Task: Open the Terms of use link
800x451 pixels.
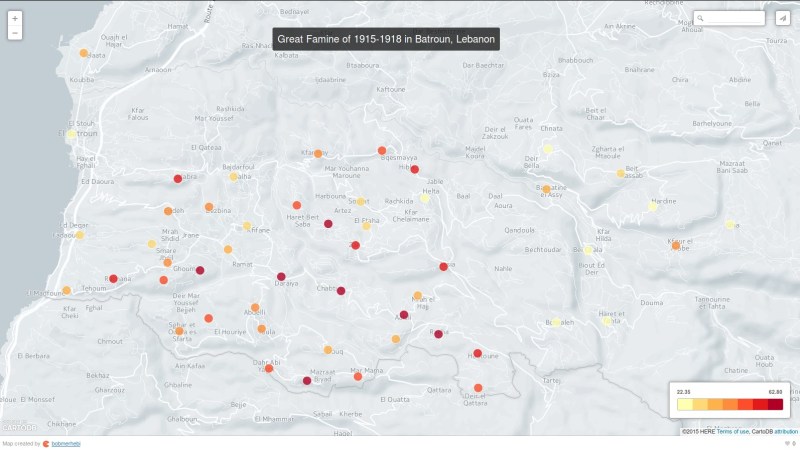Action: click(x=735, y=431)
